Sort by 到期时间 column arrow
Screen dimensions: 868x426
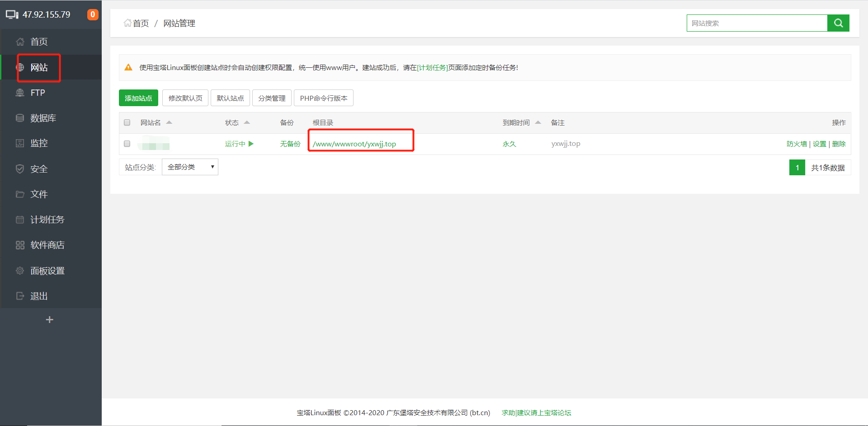[x=538, y=122]
